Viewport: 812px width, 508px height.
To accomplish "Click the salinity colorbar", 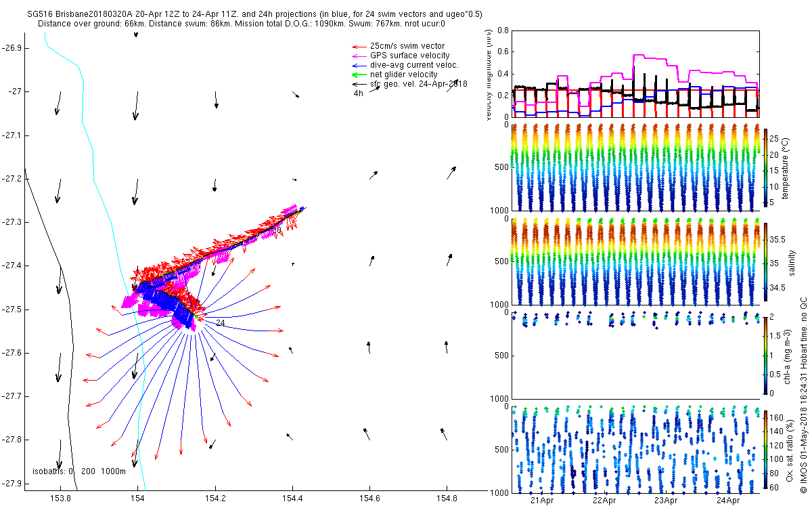I will 766,262.
